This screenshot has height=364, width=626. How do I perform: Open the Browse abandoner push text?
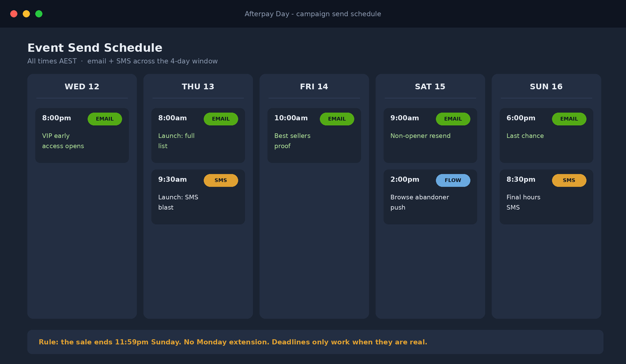click(419, 202)
